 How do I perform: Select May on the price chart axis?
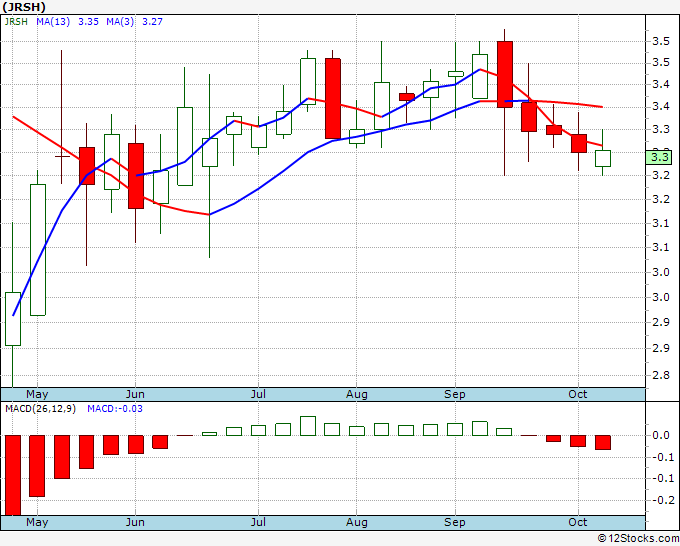coord(37,394)
